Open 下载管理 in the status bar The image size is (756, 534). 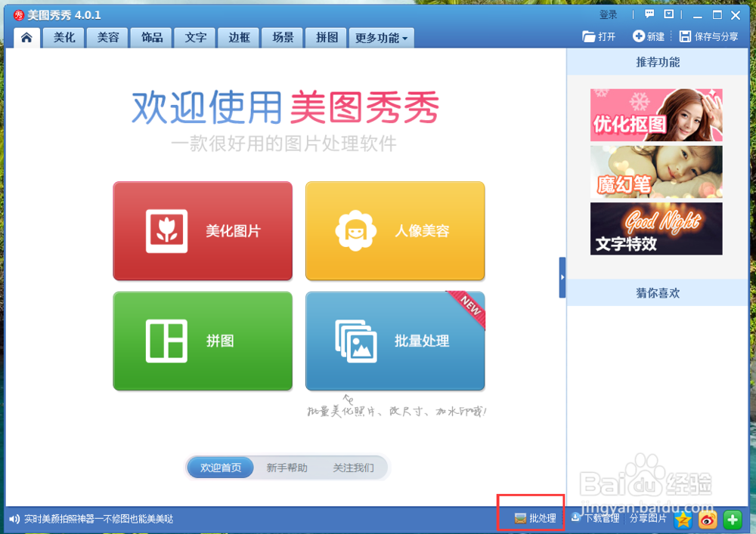coord(596,518)
